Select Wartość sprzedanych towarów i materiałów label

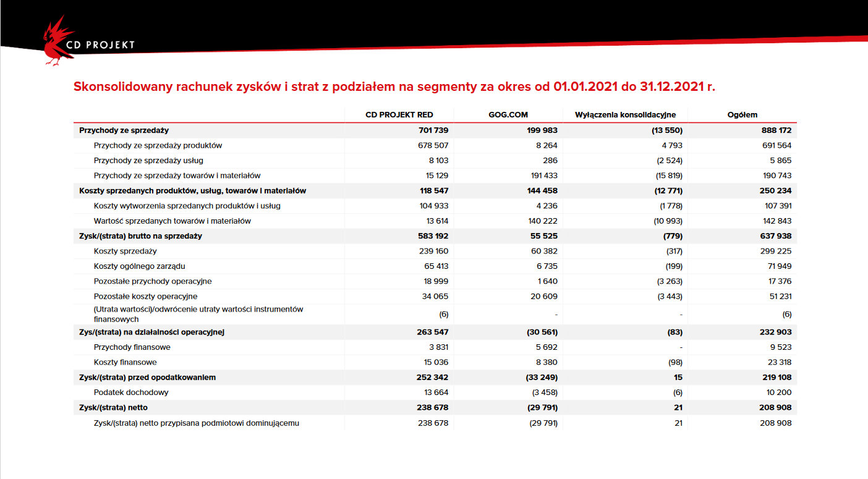[172, 221]
